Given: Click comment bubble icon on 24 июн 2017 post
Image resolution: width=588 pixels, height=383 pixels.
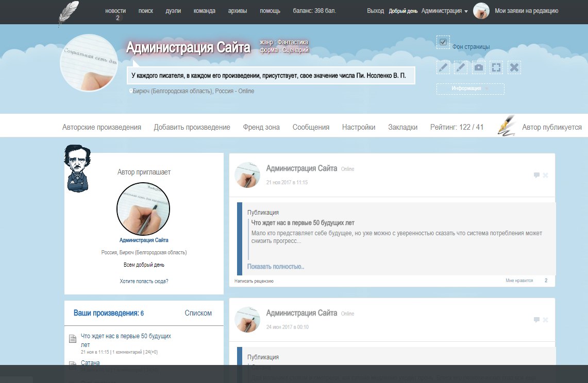Looking at the screenshot, I should pyautogui.click(x=536, y=320).
